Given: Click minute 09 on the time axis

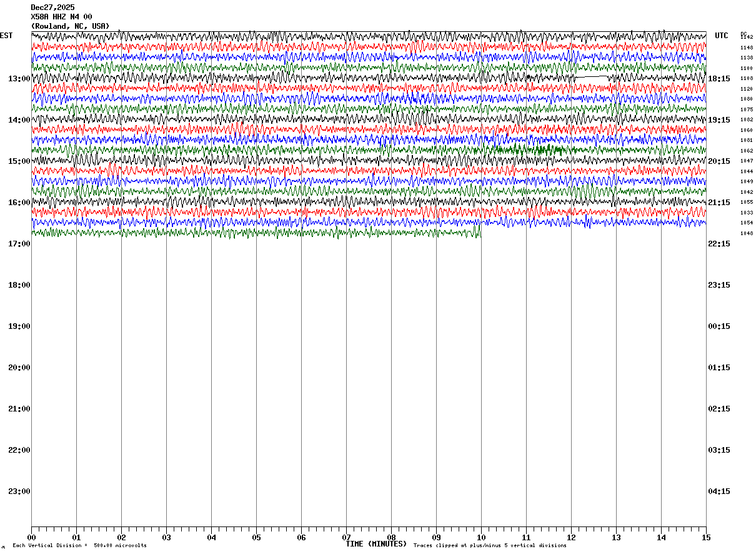Looking at the screenshot, I should tap(436, 538).
